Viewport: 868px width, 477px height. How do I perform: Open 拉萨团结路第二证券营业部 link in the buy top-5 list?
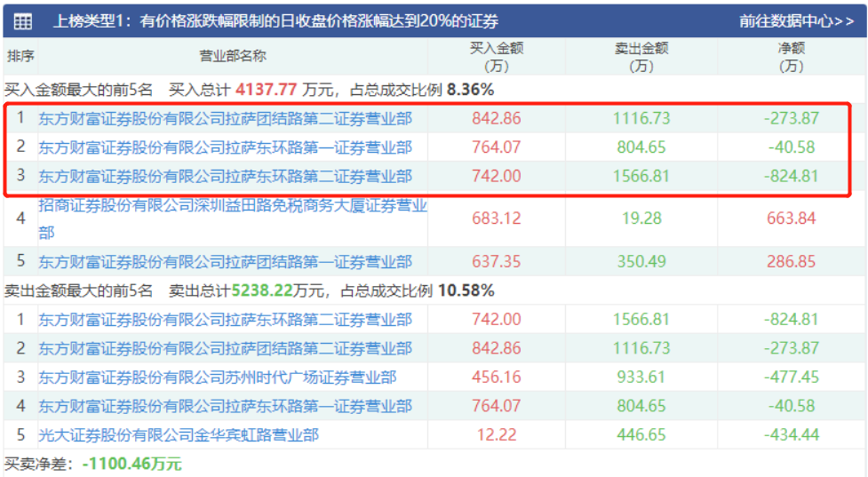pyautogui.click(x=226, y=118)
